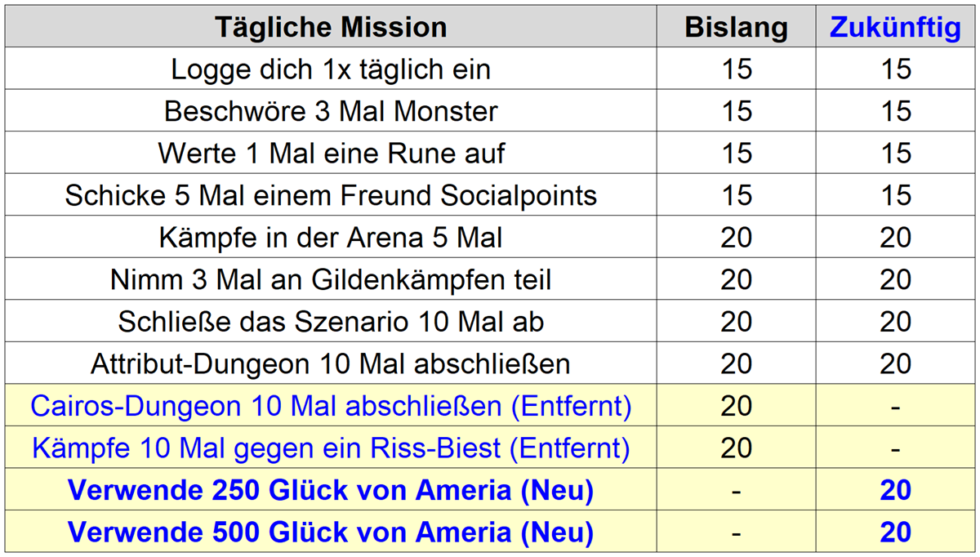Select the 'Bislang' column header

736,28
